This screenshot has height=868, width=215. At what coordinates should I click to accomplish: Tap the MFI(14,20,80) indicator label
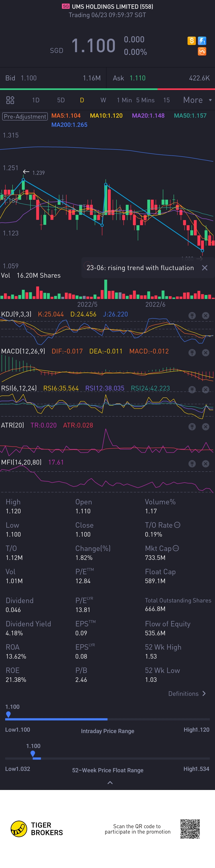21,462
